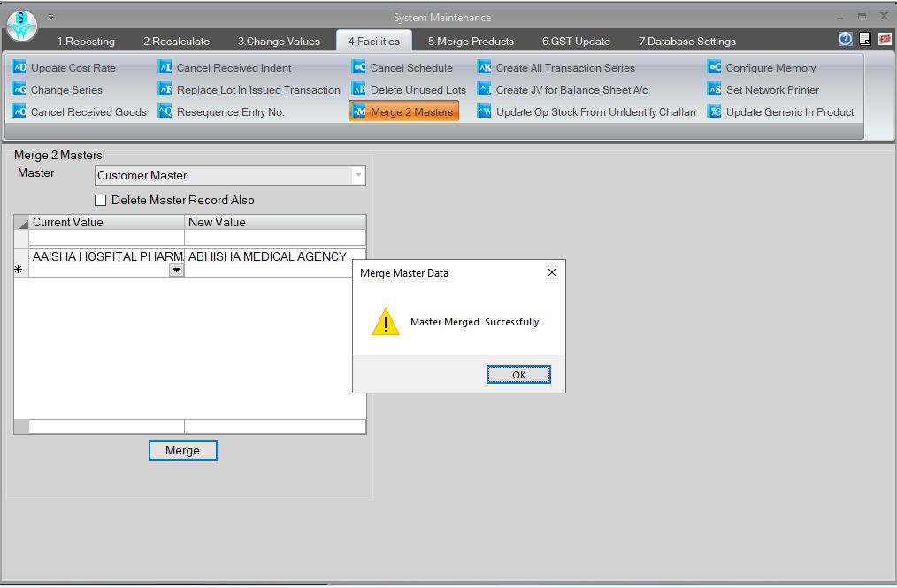Switch to 5.Merge Products tab
Viewport: 897px width, 588px height.
471,42
